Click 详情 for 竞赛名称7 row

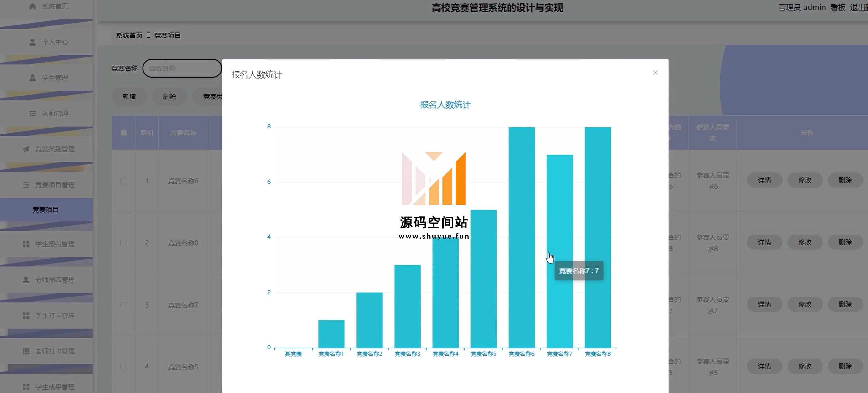pos(764,305)
